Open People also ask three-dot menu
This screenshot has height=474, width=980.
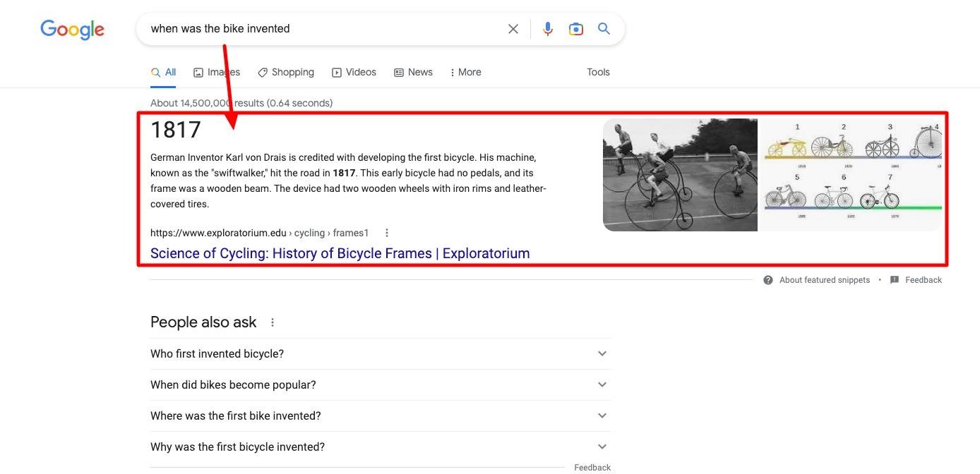(x=273, y=322)
